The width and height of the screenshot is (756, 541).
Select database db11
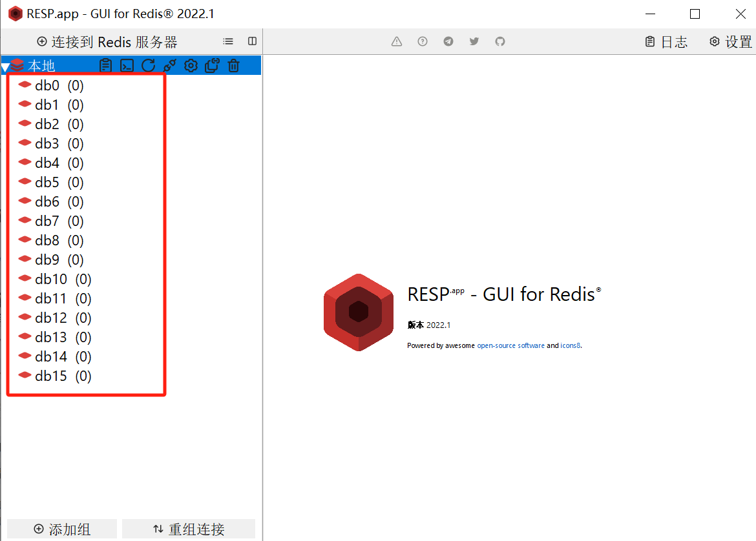55,299
